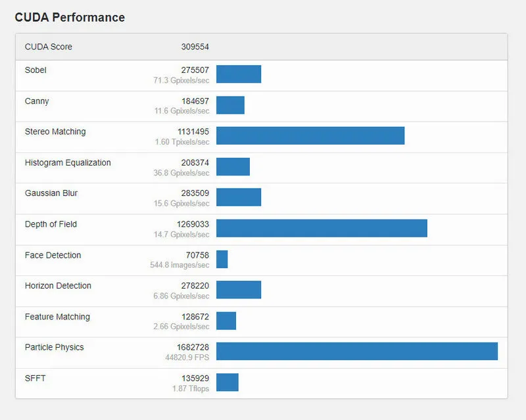Screen dimensions: 526x420
Task: Click the Histogram Equalization label
Action: click(68, 162)
